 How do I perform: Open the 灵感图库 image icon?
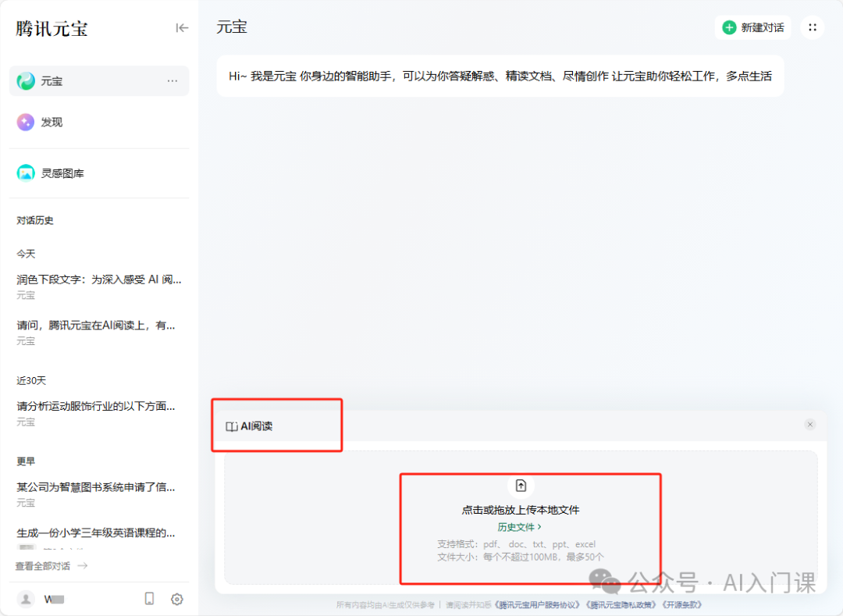[x=25, y=173]
